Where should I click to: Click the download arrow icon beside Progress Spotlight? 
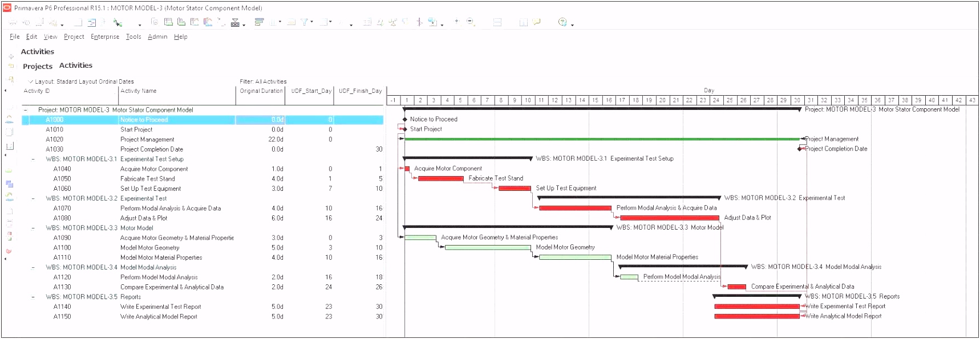point(433,22)
